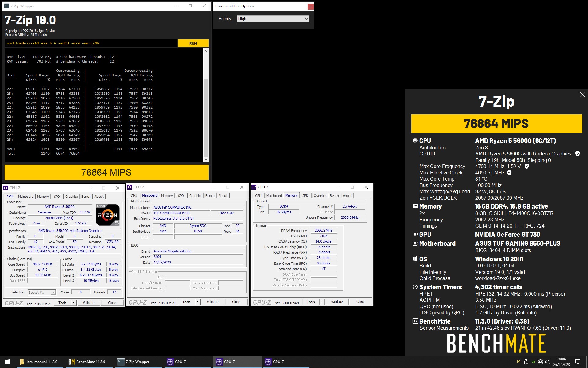Close the Command Line Options panel
Image resolution: width=588 pixels, height=368 pixels.
coord(311,6)
